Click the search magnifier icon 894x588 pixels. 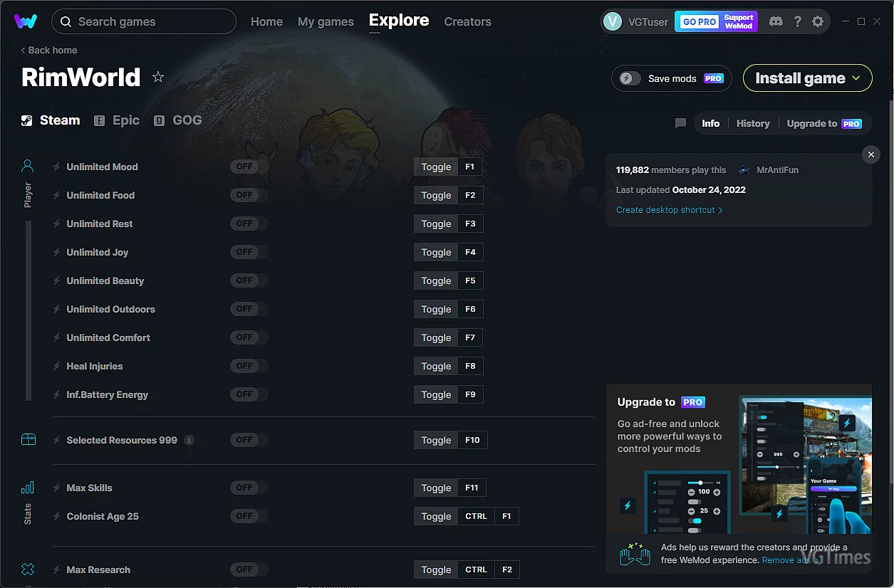[66, 21]
